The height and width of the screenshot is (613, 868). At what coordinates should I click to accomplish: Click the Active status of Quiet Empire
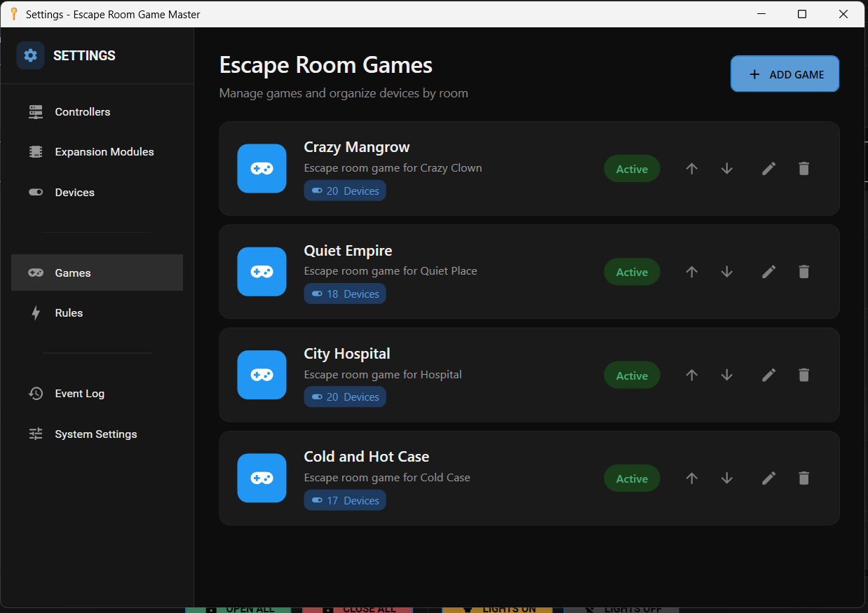coord(632,272)
